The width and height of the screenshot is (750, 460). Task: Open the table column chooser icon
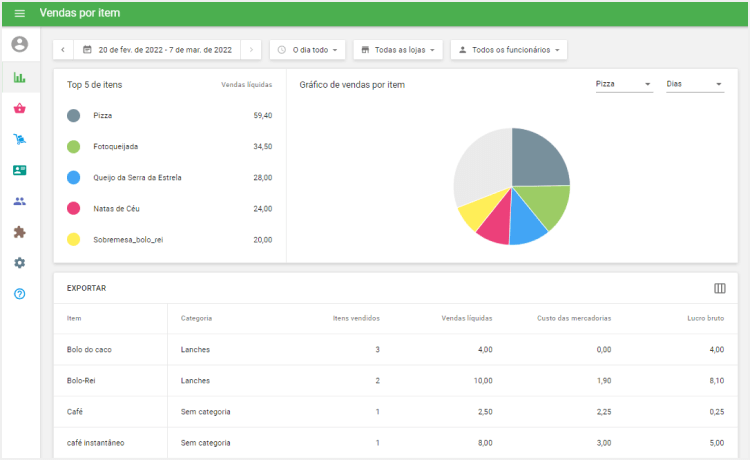coord(719,288)
